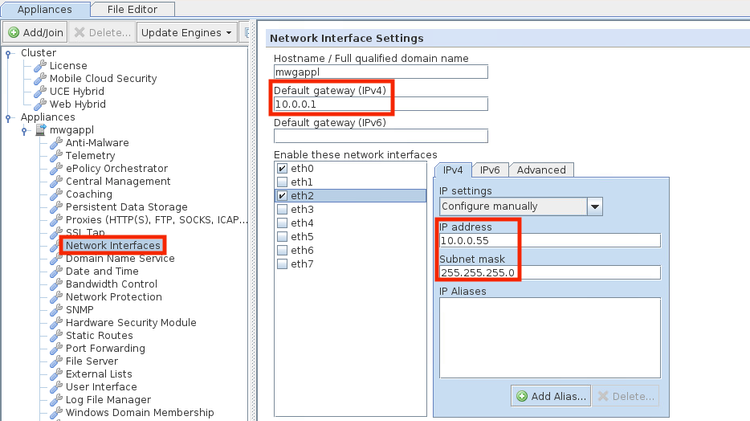Click the Add Alias button
Viewport: 750px width, 421px height.
[x=550, y=396]
